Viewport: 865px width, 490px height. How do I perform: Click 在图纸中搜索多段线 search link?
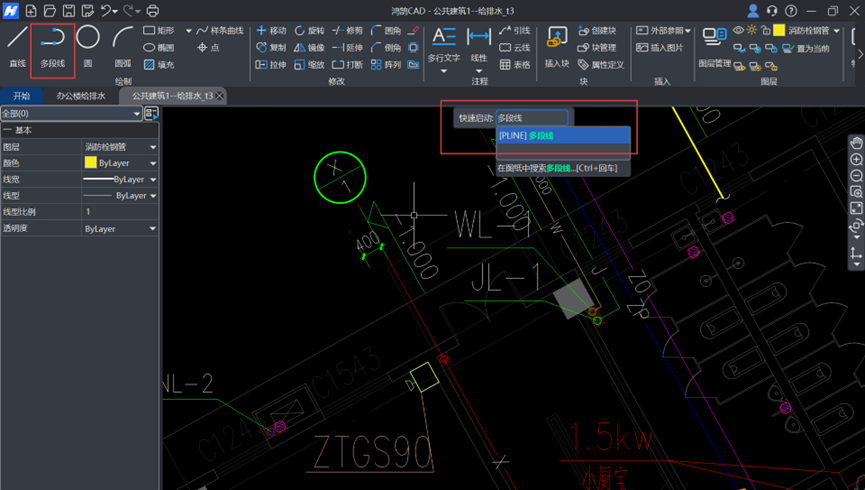click(x=556, y=168)
